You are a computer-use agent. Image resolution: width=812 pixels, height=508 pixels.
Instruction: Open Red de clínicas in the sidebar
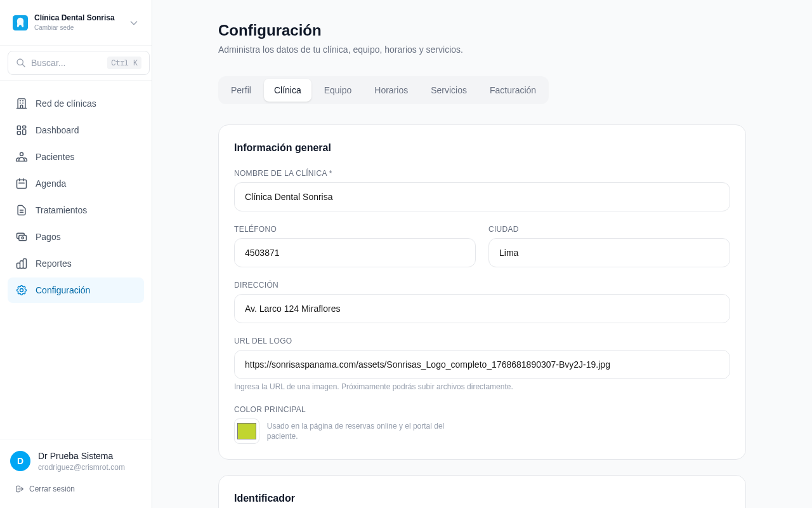pos(75,104)
